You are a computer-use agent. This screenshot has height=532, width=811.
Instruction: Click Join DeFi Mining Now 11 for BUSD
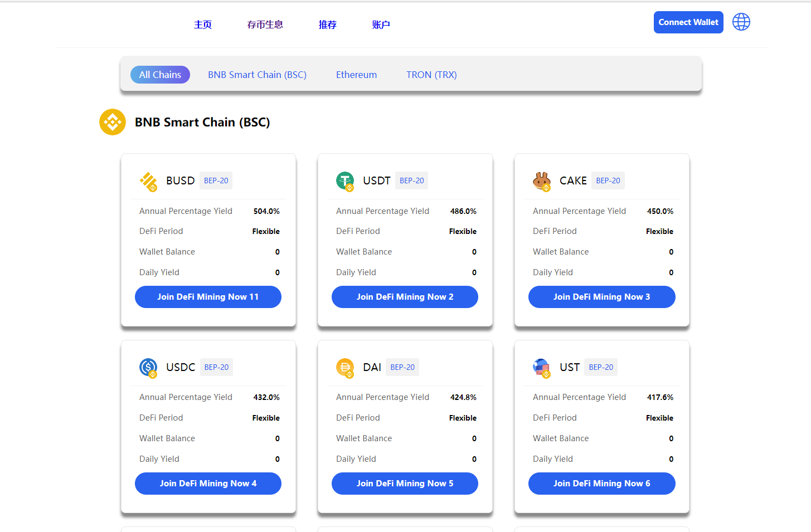(208, 297)
